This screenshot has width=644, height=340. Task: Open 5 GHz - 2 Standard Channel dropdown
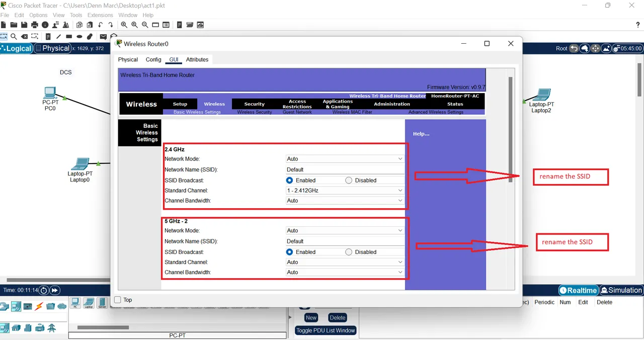345,262
